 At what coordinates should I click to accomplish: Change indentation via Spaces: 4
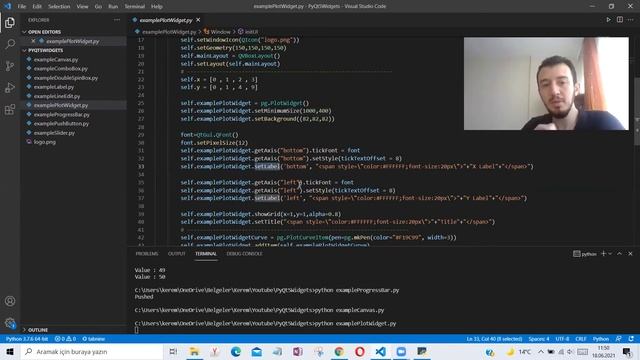pyautogui.click(x=539, y=339)
